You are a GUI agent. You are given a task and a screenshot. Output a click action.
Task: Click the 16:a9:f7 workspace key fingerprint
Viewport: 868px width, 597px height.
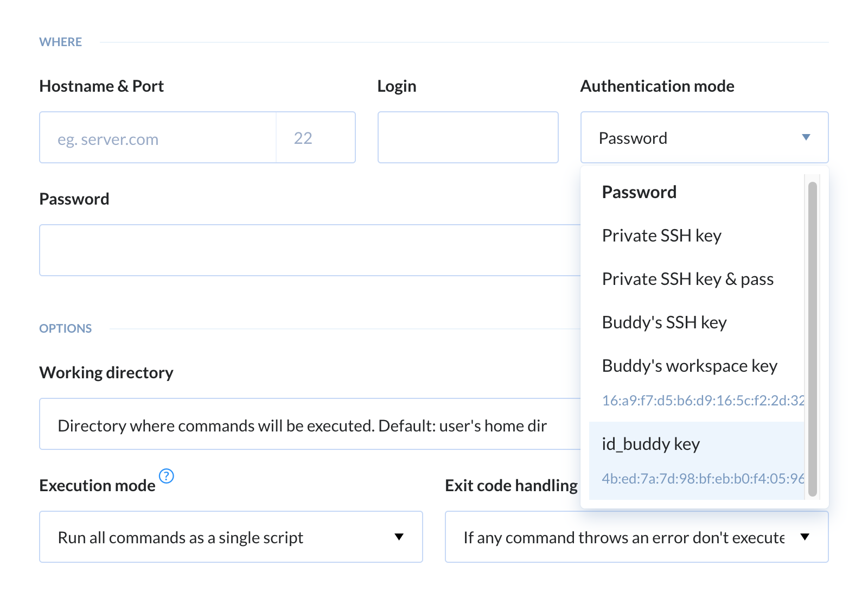tap(703, 401)
